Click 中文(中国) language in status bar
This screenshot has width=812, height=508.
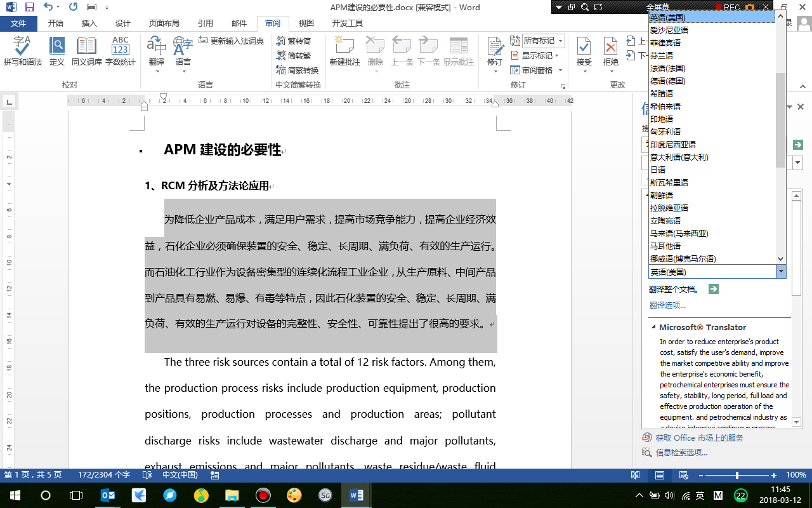pyautogui.click(x=180, y=475)
